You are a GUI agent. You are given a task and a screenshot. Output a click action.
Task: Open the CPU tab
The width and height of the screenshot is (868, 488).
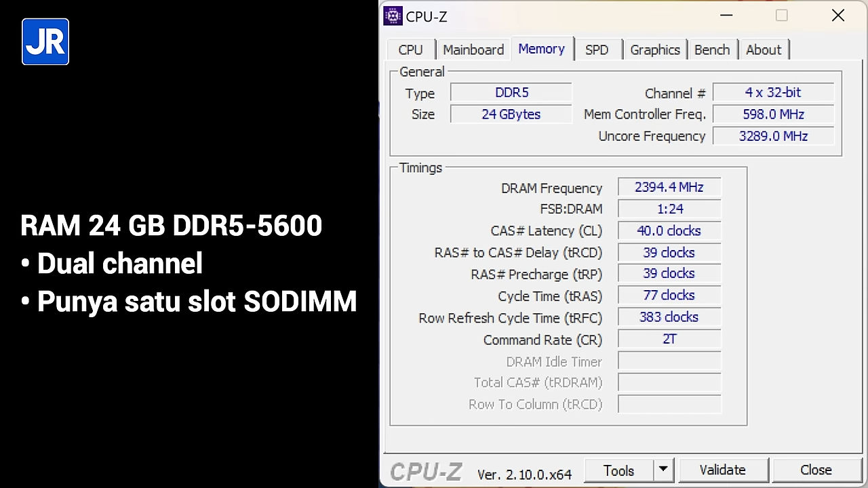(x=410, y=50)
